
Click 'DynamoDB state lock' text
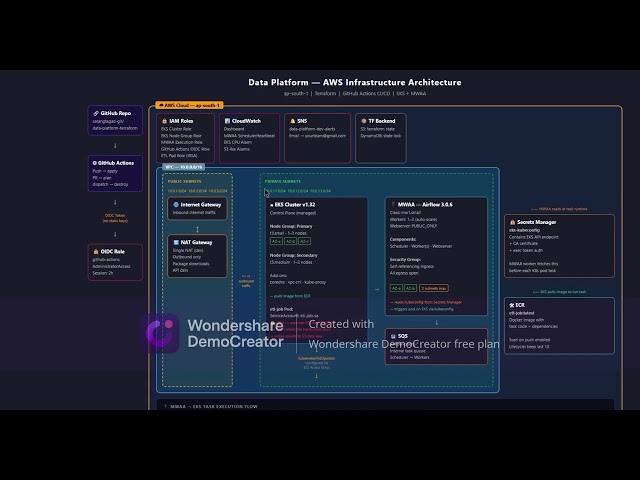click(381, 136)
